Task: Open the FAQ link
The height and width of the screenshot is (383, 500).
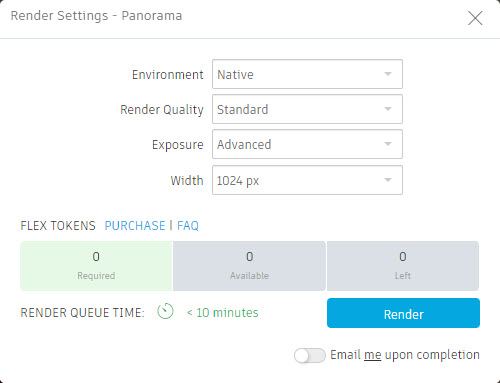Action: 188,226
